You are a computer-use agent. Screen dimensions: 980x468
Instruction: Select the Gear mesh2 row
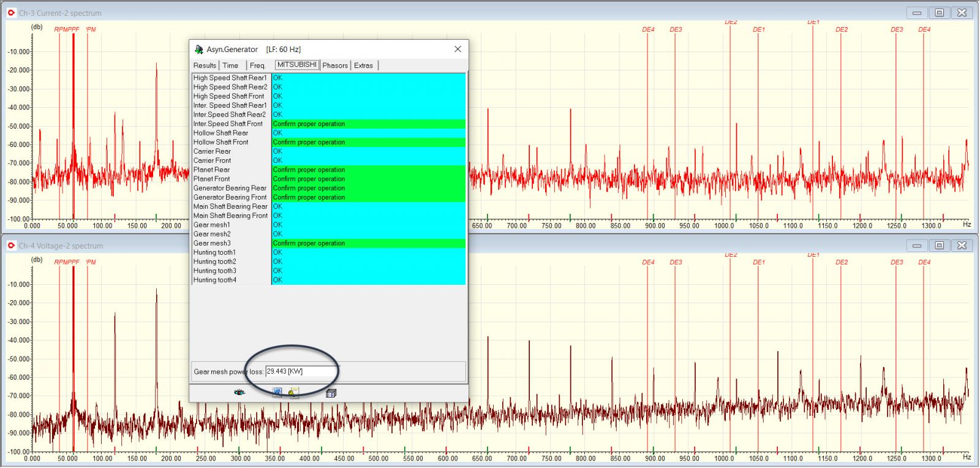[329, 234]
